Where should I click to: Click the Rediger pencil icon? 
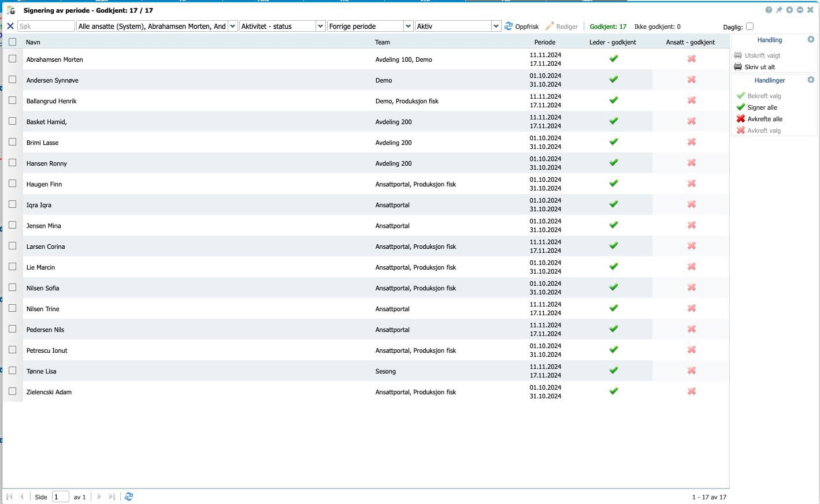pos(550,26)
